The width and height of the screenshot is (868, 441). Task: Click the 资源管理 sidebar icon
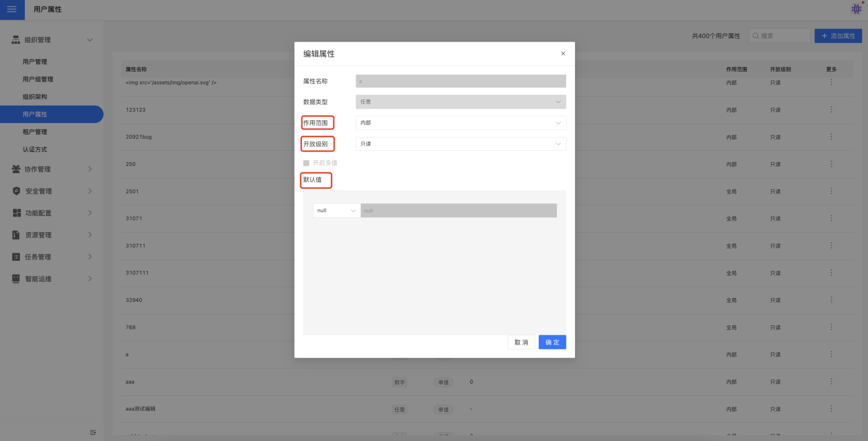pyautogui.click(x=16, y=235)
